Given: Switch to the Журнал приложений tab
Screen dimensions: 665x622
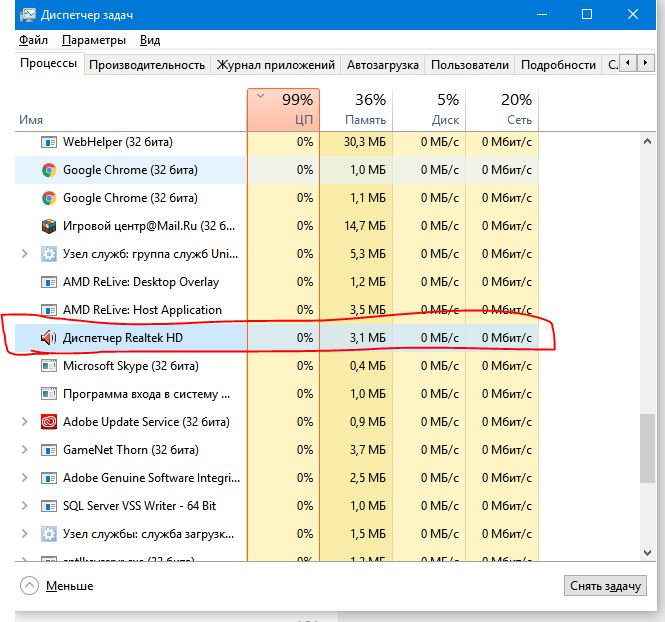Looking at the screenshot, I should [x=276, y=65].
